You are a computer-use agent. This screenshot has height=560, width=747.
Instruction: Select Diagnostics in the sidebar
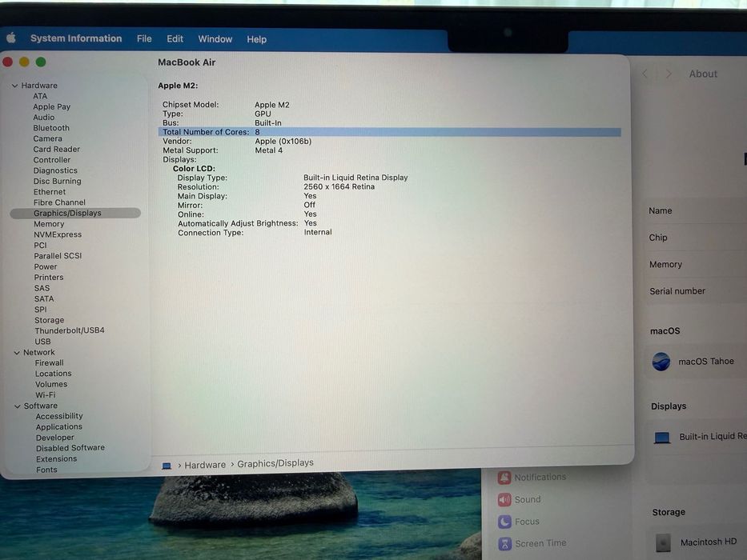click(x=55, y=170)
